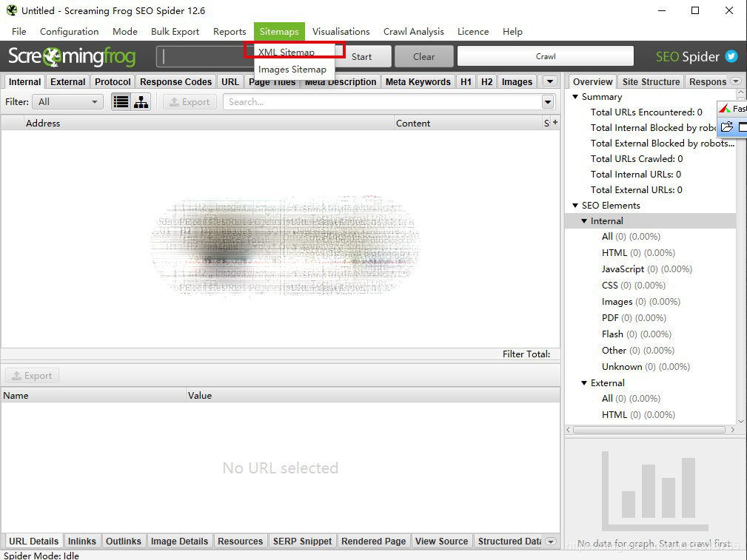The image size is (747, 560).
Task: Collapse the SEO Elements section
Action: point(575,205)
